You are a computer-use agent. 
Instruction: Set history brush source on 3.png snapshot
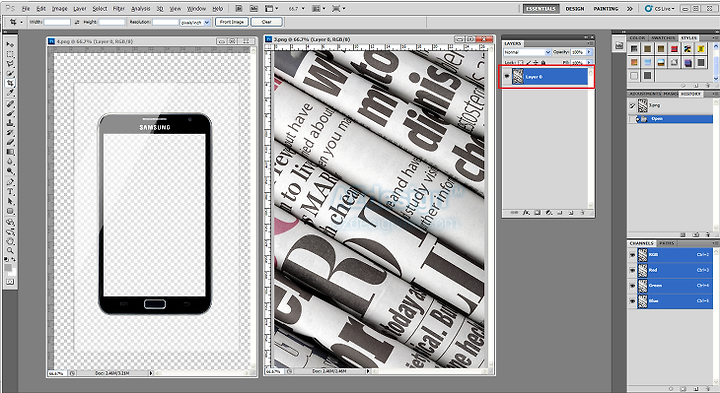point(632,106)
